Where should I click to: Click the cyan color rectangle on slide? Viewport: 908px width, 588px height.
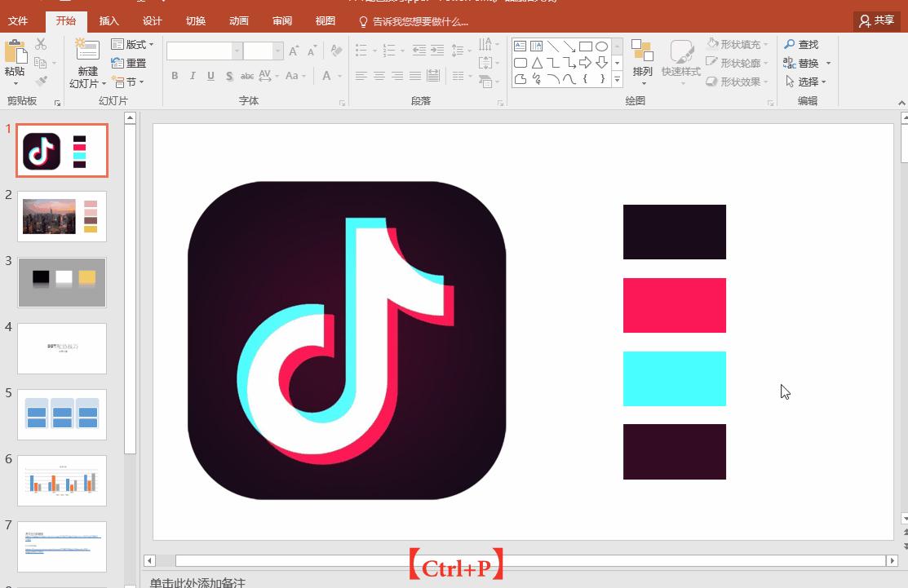[674, 378]
